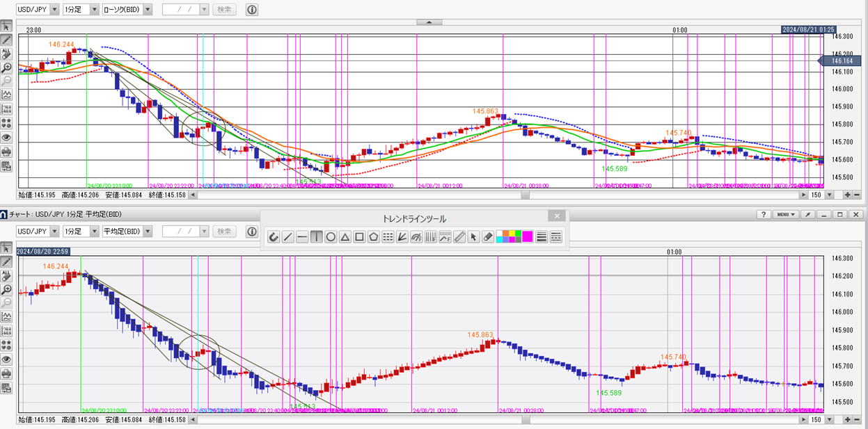Click the ruler measurement tool
Image resolution: width=868 pixels, height=429 pixels.
[459, 237]
